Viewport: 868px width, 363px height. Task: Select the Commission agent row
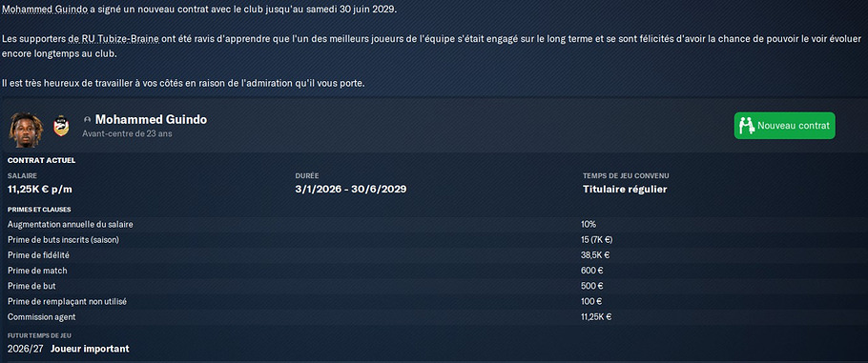coord(434,317)
